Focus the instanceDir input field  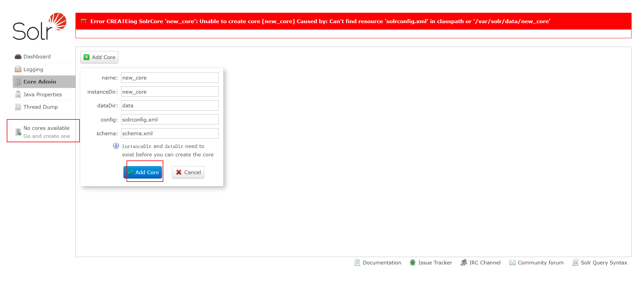[170, 92]
